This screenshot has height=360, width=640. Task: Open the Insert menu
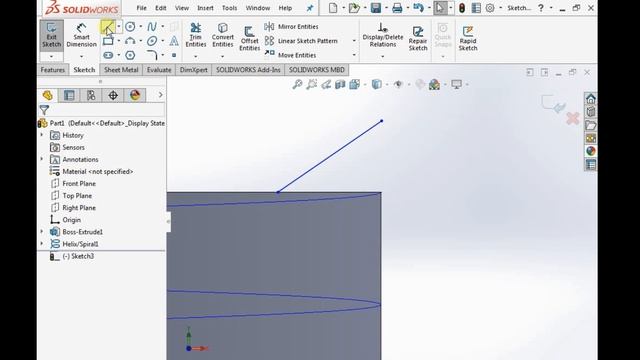coord(205,8)
